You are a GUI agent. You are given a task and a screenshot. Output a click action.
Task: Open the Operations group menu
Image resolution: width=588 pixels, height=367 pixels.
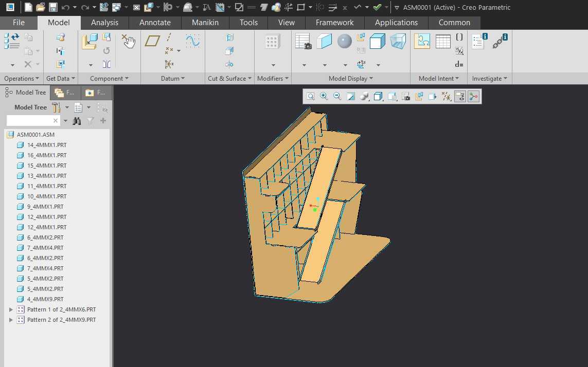click(22, 78)
